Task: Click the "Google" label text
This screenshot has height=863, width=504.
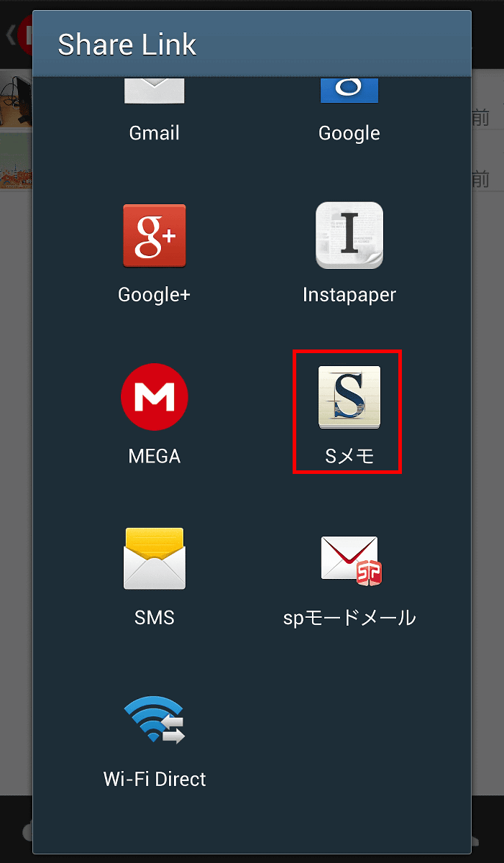Action: [x=349, y=133]
